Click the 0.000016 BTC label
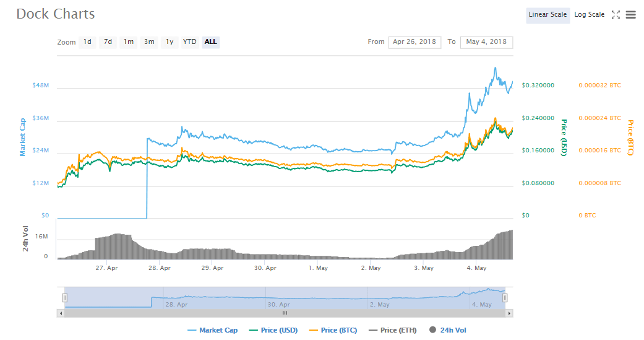Screen dimensions: 644x340 (600, 150)
